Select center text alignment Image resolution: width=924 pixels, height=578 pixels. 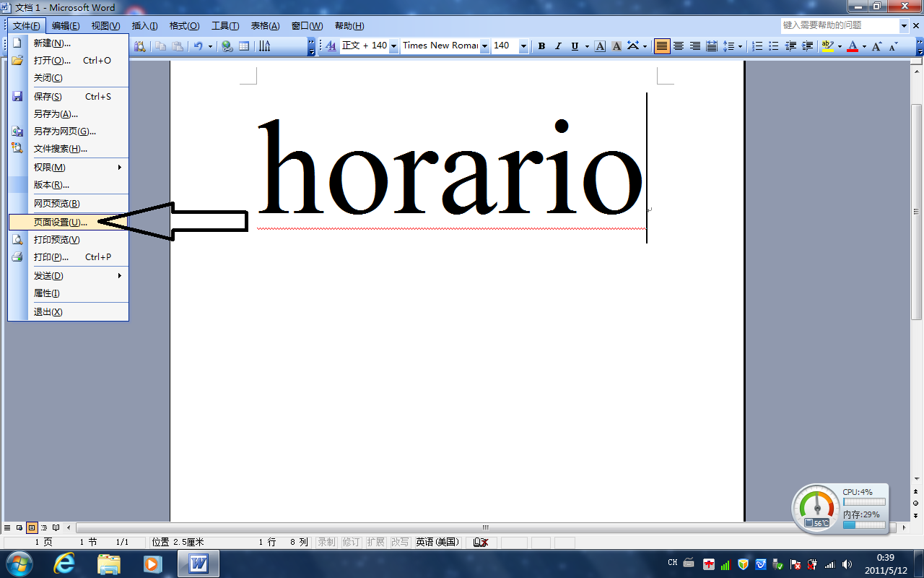[x=679, y=46]
